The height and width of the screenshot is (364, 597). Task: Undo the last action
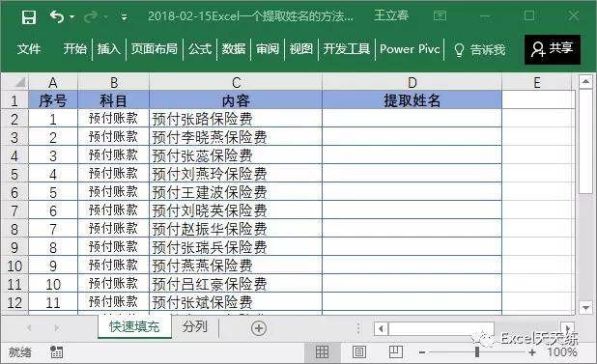[57, 16]
